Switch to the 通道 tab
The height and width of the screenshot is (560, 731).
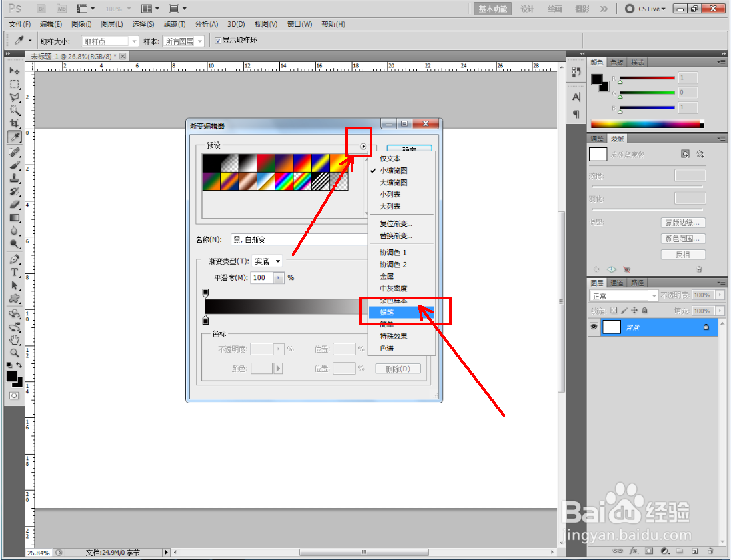(617, 283)
